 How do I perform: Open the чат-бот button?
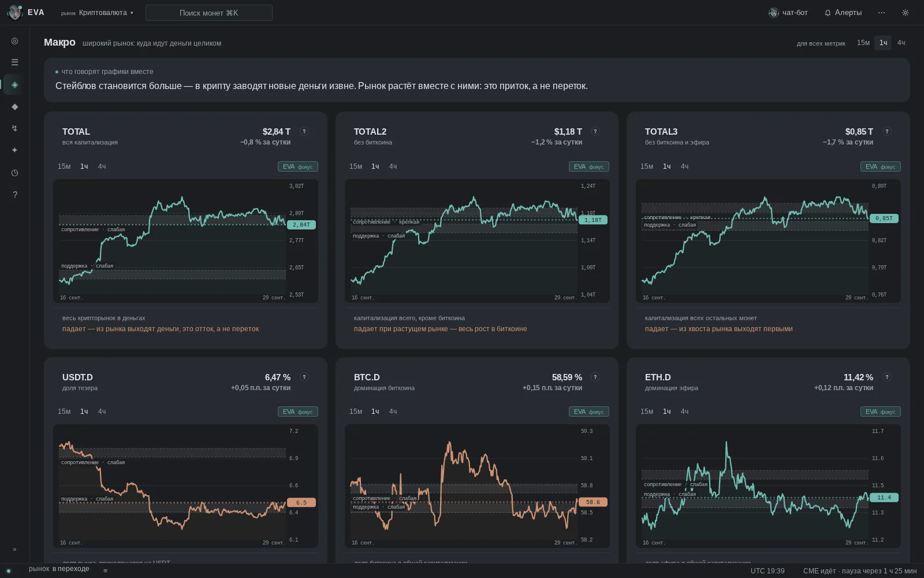click(788, 13)
